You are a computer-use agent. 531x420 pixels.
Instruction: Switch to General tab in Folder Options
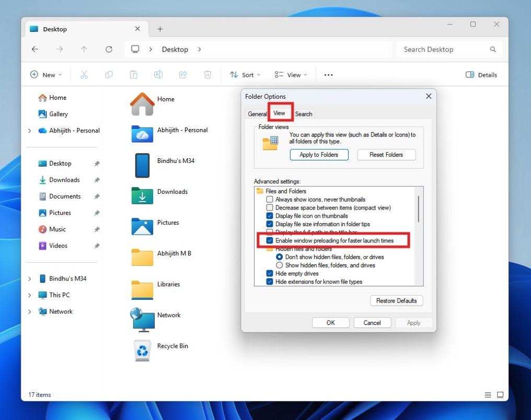[x=257, y=114]
